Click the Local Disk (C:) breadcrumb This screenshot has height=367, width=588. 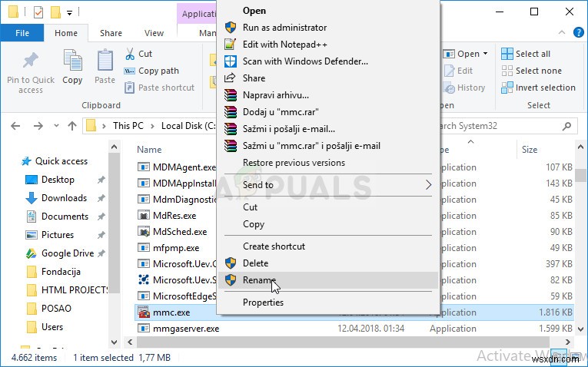click(x=188, y=126)
